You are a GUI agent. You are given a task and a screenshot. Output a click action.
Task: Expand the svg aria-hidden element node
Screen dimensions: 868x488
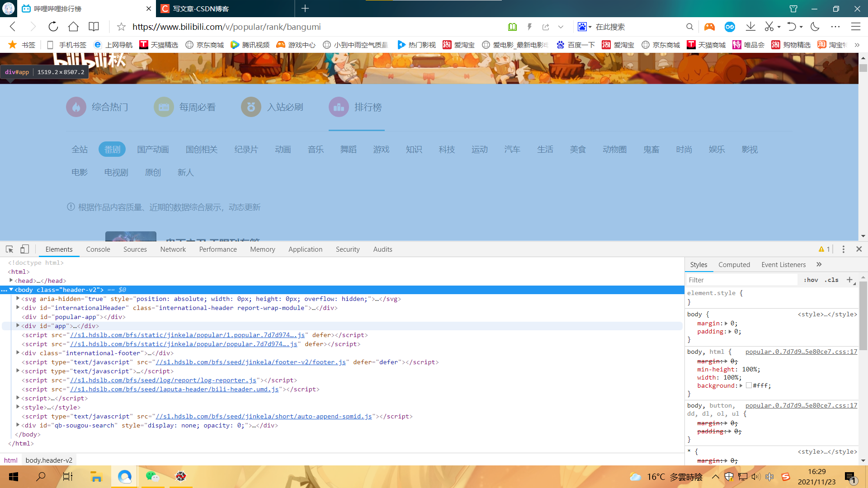(18, 299)
